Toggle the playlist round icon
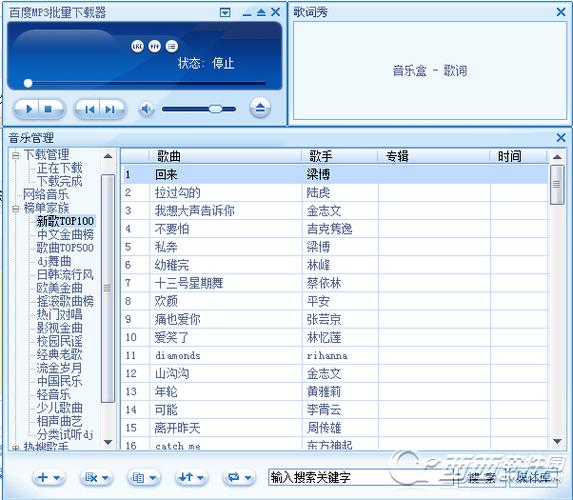This screenshot has height=500, width=573. click(x=172, y=46)
